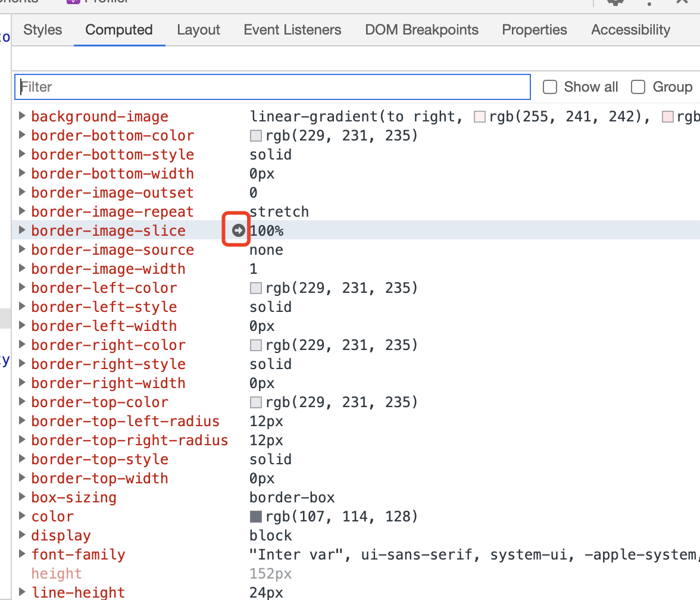700x600 pixels.
Task: Click the border-bottom-color swatch
Action: pyautogui.click(x=256, y=136)
